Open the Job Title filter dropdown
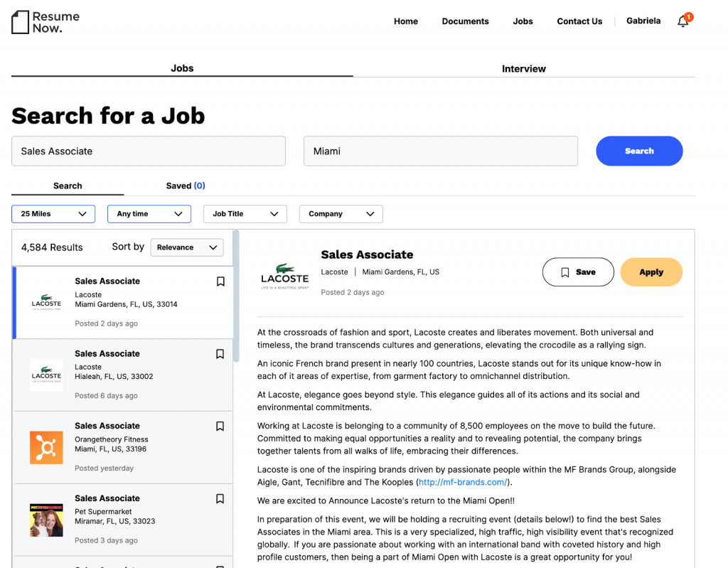This screenshot has height=568, width=728. [245, 214]
